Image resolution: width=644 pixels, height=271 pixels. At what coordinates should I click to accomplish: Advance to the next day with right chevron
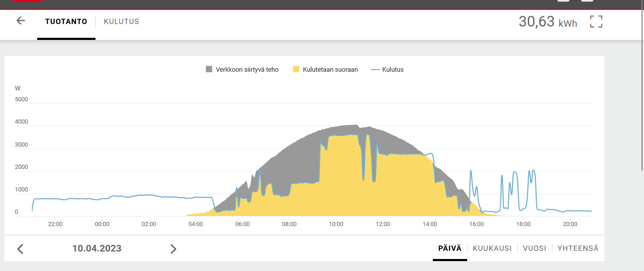pyautogui.click(x=173, y=249)
